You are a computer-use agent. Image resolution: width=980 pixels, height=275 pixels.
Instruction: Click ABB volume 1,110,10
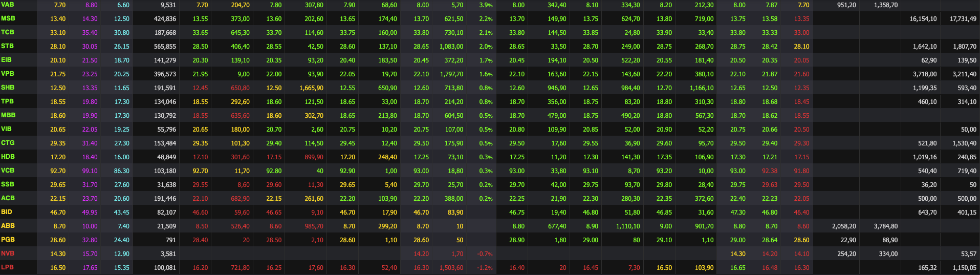point(628,226)
